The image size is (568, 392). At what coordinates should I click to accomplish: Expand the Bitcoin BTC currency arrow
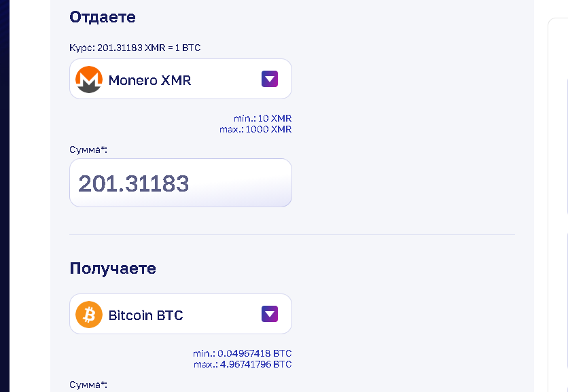coord(270,313)
